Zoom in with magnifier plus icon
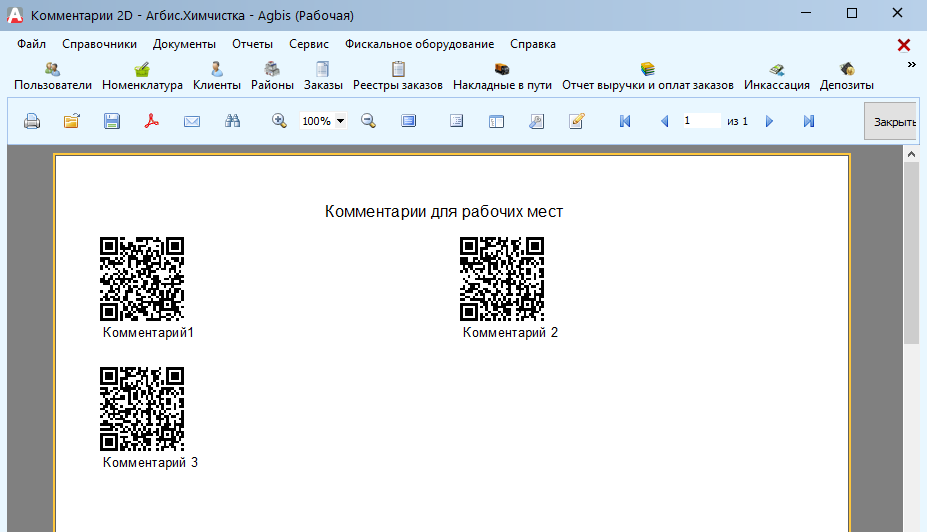The width and height of the screenshot is (927, 532). click(279, 121)
